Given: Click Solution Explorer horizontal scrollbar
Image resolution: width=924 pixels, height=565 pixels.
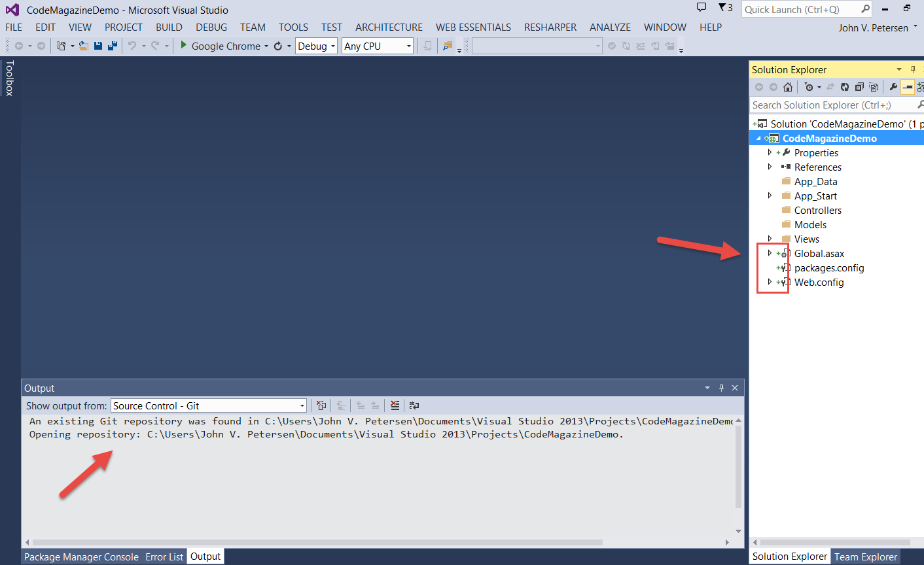Looking at the screenshot, I should tap(835, 542).
